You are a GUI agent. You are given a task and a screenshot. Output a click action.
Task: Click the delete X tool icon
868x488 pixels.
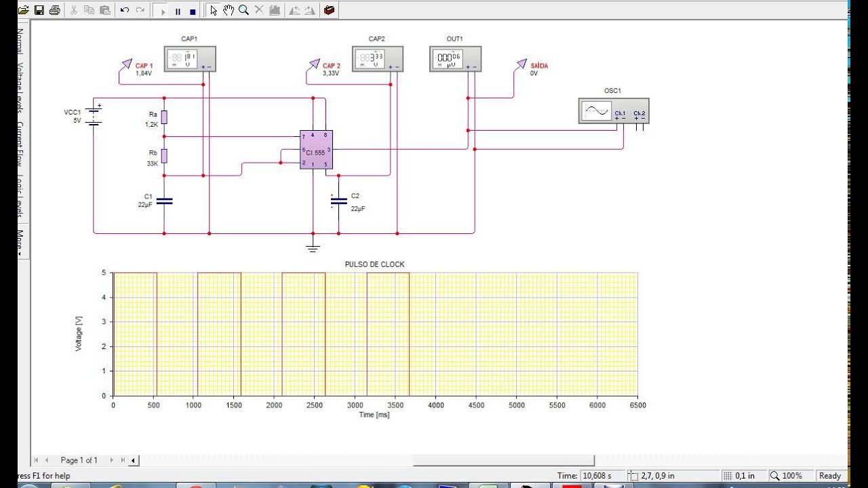click(259, 10)
